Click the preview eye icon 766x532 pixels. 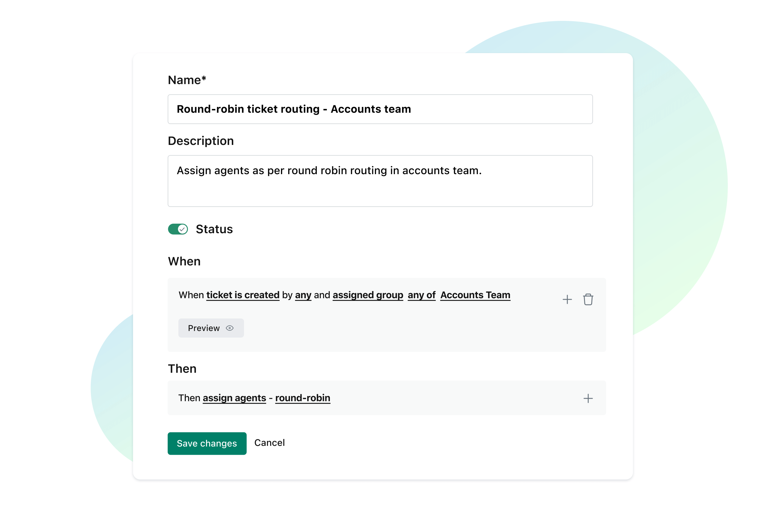pyautogui.click(x=231, y=328)
